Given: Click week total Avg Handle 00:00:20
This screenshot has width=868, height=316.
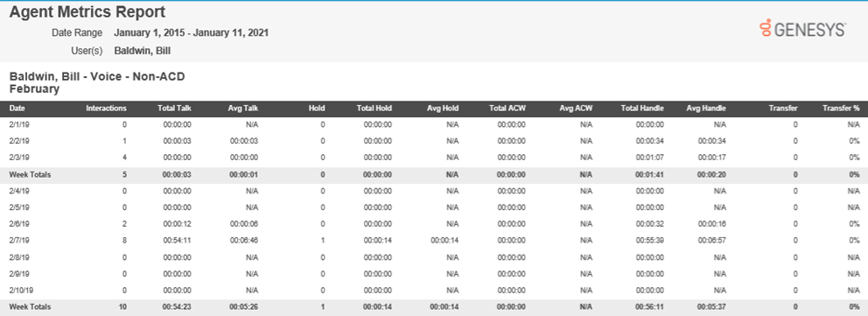Looking at the screenshot, I should 712,174.
